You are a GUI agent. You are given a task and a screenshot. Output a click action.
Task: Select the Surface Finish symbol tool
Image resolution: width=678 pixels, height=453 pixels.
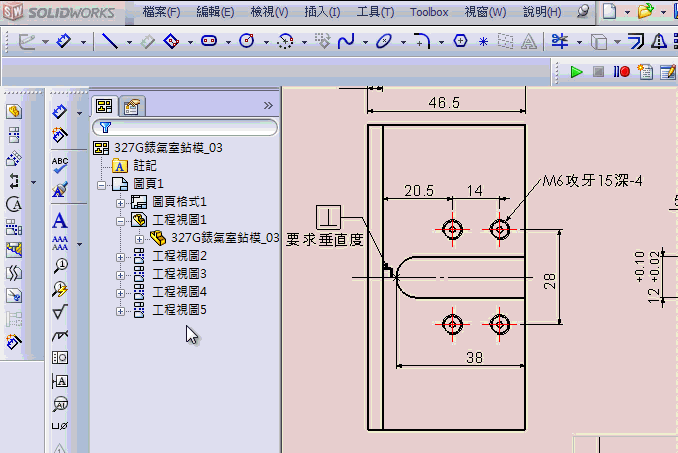coord(60,311)
